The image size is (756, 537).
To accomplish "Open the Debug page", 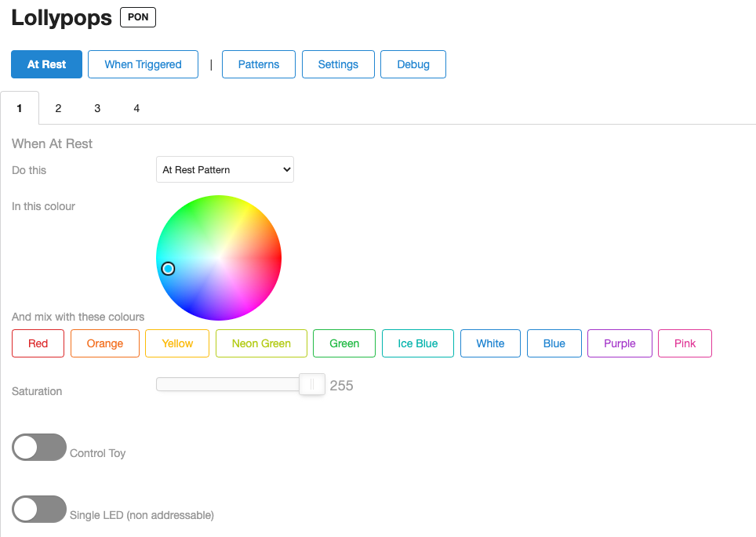I will pos(413,64).
